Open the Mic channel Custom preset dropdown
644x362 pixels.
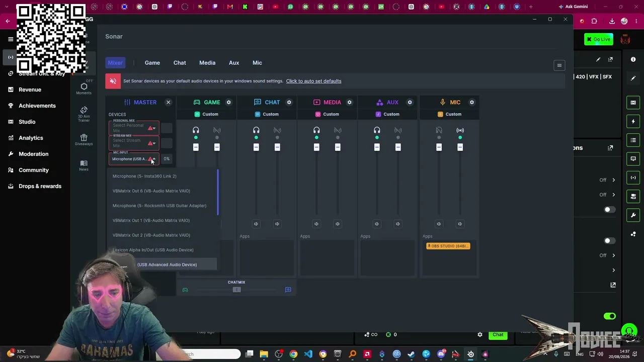click(x=449, y=114)
